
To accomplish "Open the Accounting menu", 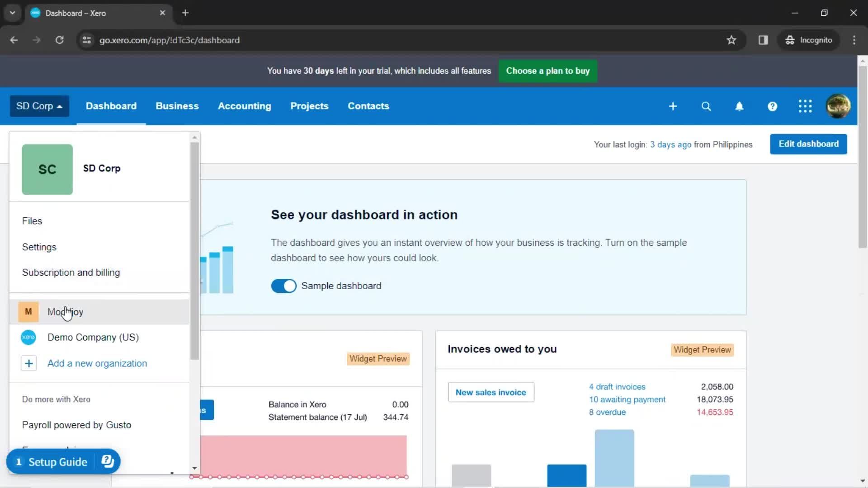I will 245,106.
